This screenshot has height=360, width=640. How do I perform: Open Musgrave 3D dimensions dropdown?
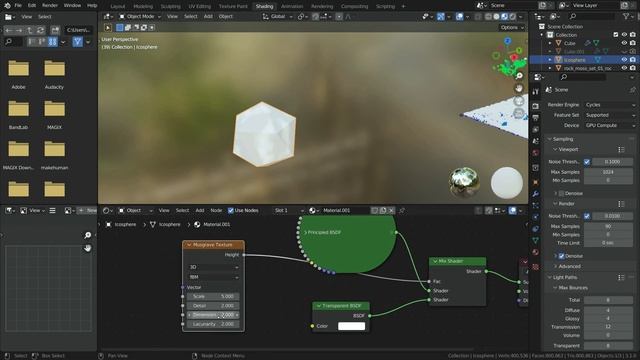213,267
